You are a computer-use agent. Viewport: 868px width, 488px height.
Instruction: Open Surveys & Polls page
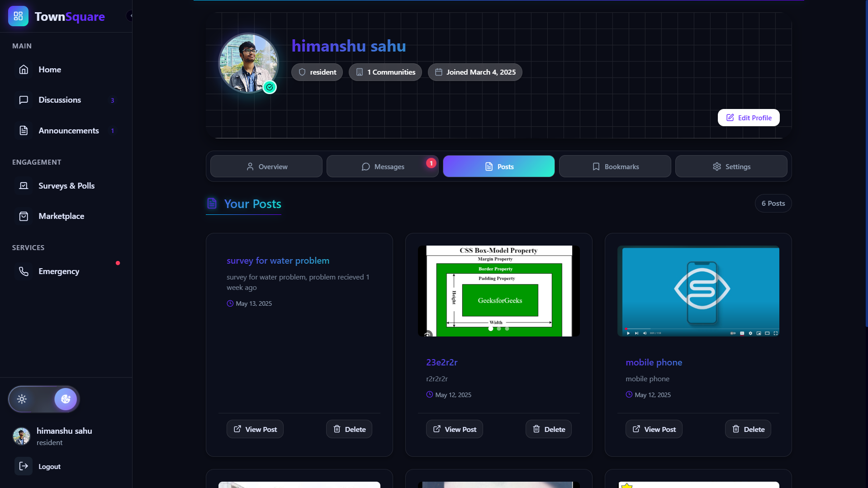point(66,186)
